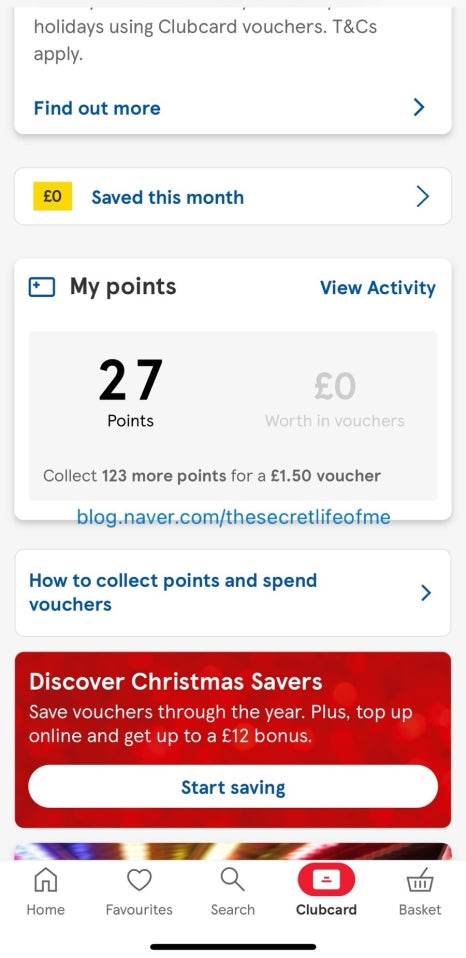466x958 pixels.
Task: Tap the 27 Points balance
Action: [130, 392]
